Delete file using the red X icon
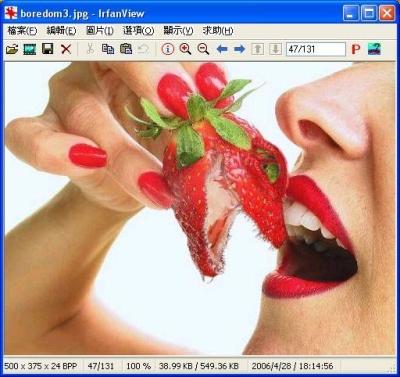This screenshot has width=400, height=377. click(x=66, y=49)
